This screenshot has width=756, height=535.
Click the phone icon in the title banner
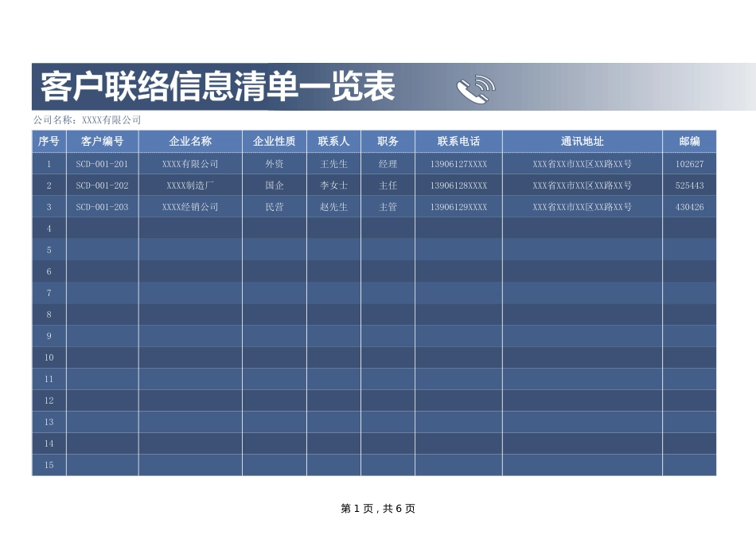click(473, 88)
